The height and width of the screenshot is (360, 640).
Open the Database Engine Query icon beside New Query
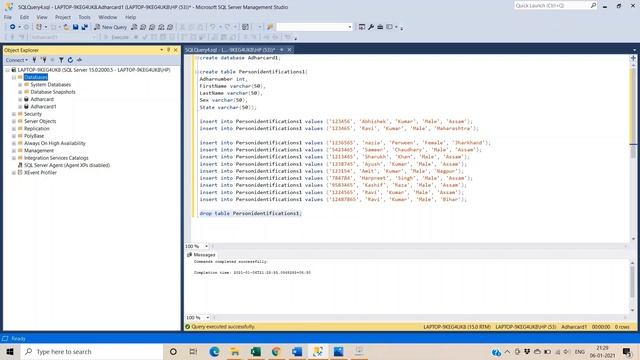(x=134, y=27)
